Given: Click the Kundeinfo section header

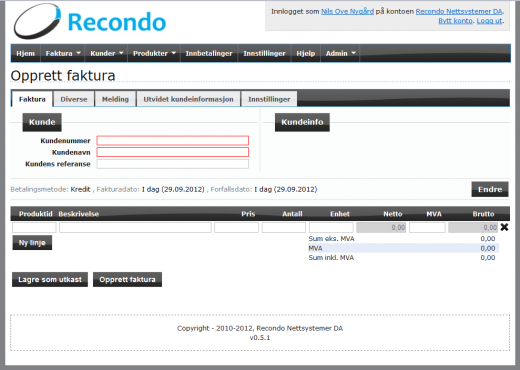Looking at the screenshot, I should click(x=302, y=122).
